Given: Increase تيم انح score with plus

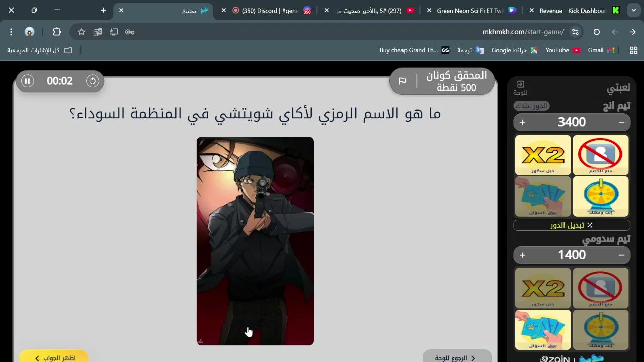Looking at the screenshot, I should (522, 122).
